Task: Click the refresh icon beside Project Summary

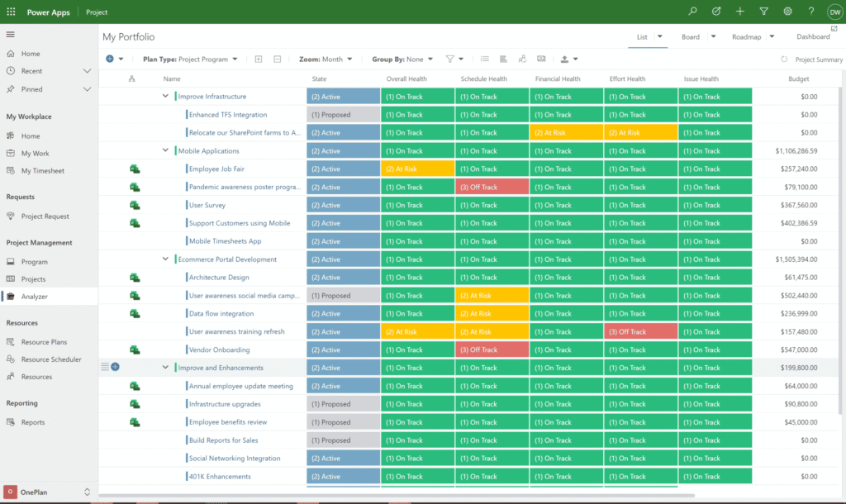Action: click(x=784, y=59)
